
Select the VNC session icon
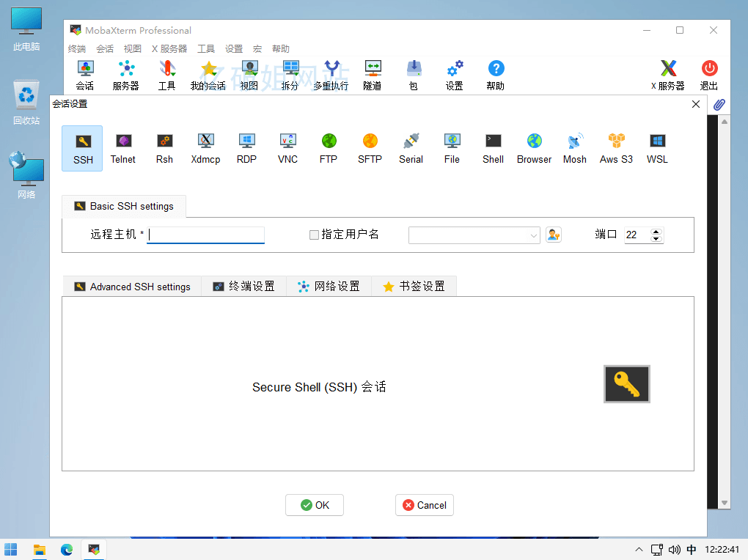coord(287,148)
